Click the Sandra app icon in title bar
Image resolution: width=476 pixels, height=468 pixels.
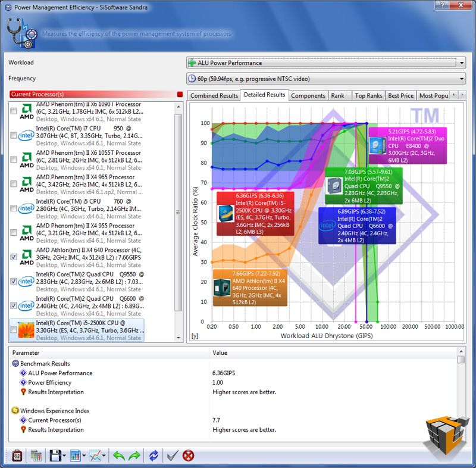[8, 7]
